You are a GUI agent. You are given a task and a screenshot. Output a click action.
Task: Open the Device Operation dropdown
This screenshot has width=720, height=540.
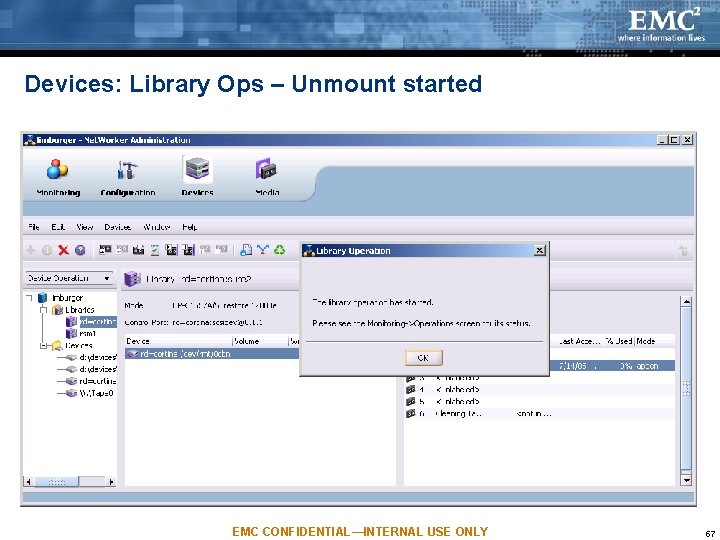pos(69,278)
